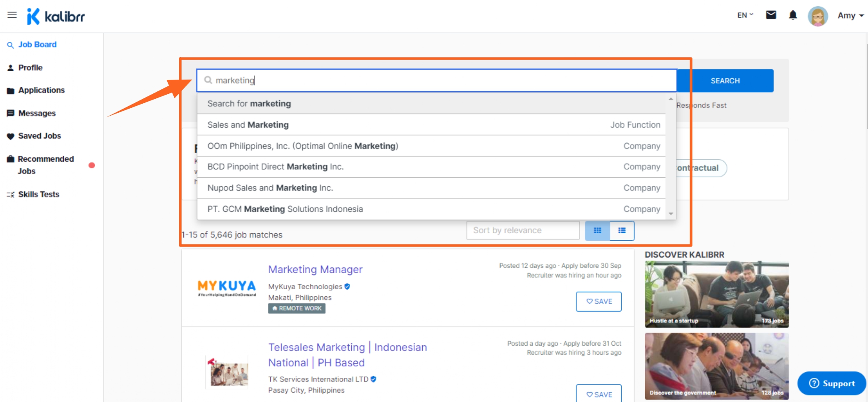Save the Marketing Manager job
The height and width of the screenshot is (402, 868).
pos(599,302)
